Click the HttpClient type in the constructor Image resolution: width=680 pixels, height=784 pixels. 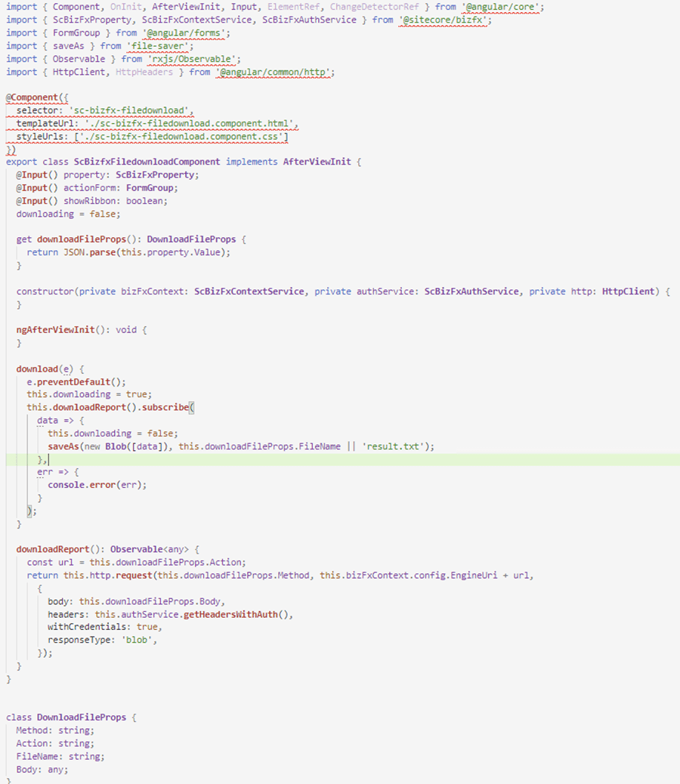point(628,291)
